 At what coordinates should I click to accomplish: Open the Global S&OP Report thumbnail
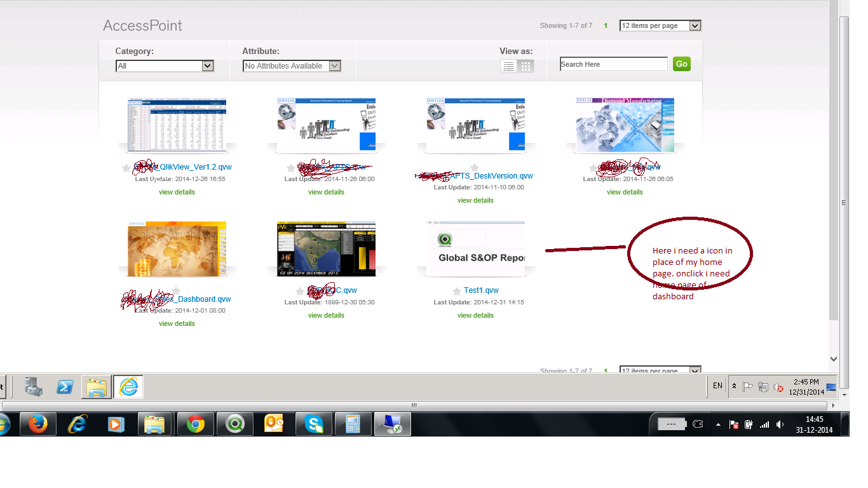click(475, 248)
